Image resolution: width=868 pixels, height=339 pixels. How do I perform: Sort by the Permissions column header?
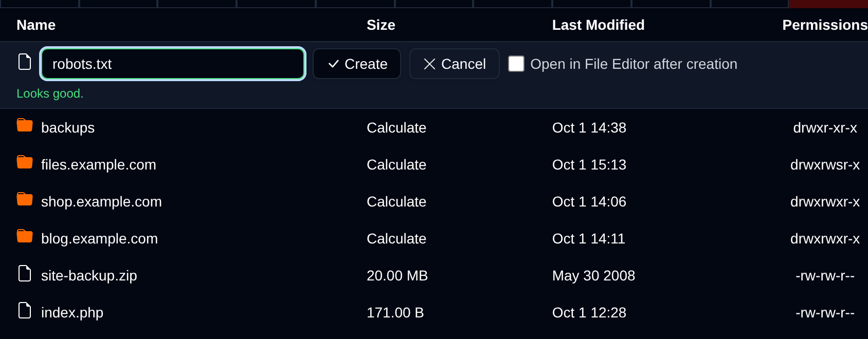click(825, 25)
